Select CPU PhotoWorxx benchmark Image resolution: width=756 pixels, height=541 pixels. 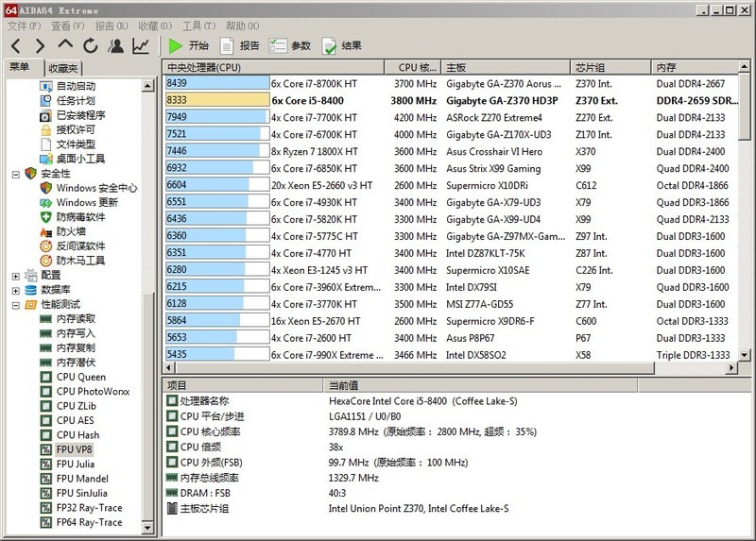[93, 391]
